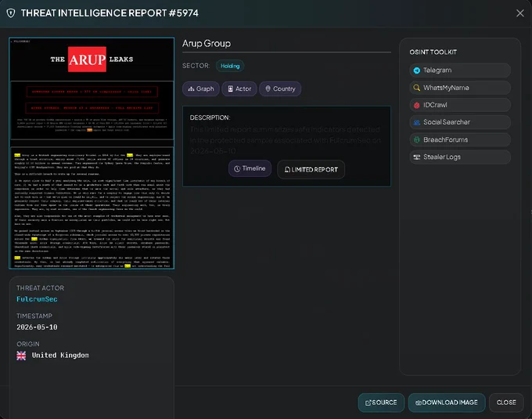This screenshot has width=532, height=419.
Task: Open the Social Searcher tool
Action: point(460,122)
